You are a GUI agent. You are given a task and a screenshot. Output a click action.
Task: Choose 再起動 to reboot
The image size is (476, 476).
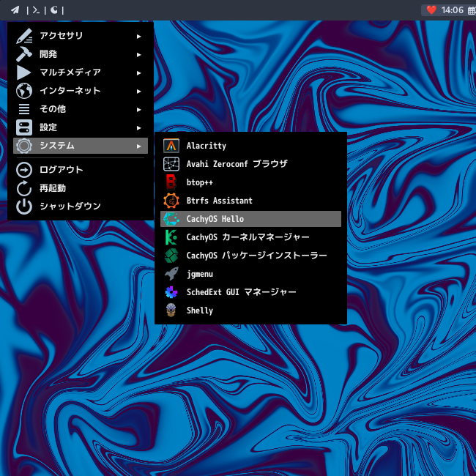pyautogui.click(x=81, y=188)
